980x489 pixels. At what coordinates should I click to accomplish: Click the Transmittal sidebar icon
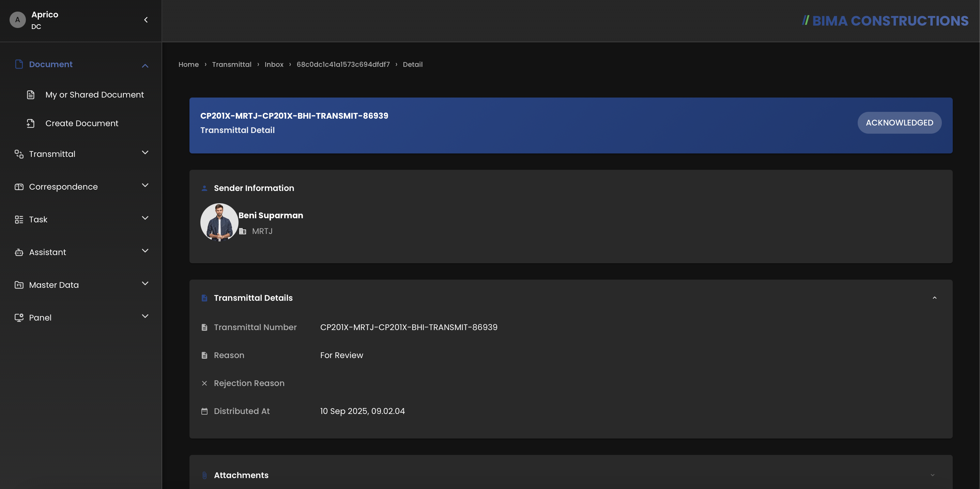pyautogui.click(x=19, y=154)
